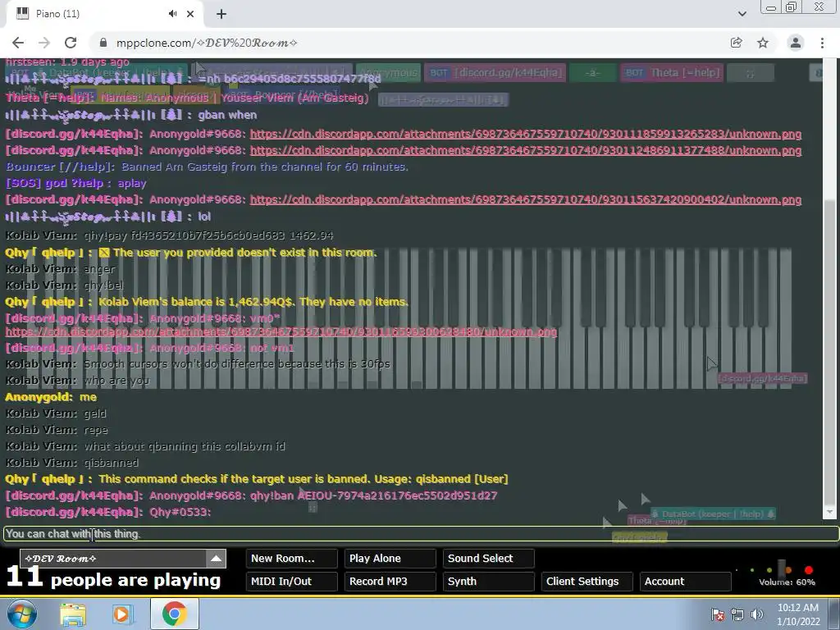
Task: Share this page icon in address bar
Action: pyautogui.click(x=736, y=43)
